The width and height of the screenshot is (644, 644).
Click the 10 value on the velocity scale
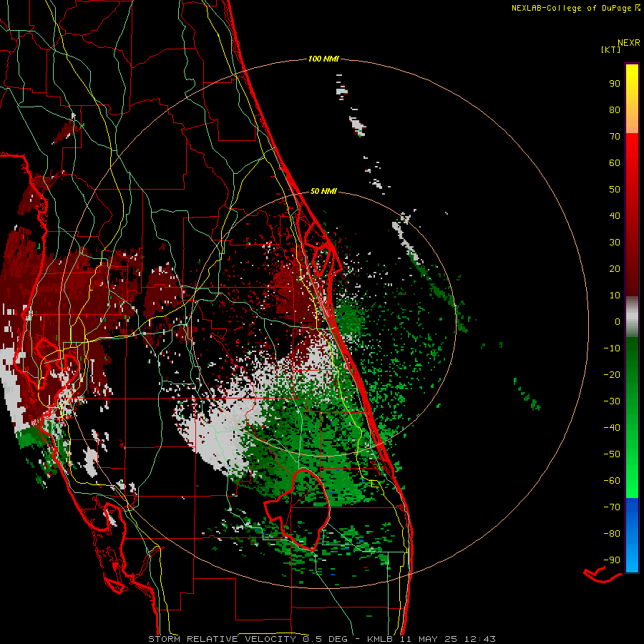[x=615, y=296]
